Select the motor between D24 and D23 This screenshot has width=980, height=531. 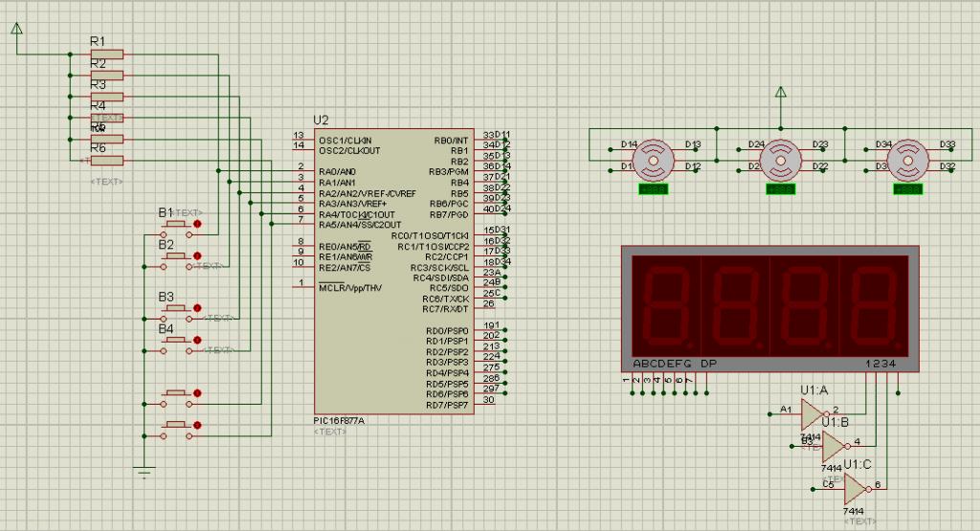[781, 161]
